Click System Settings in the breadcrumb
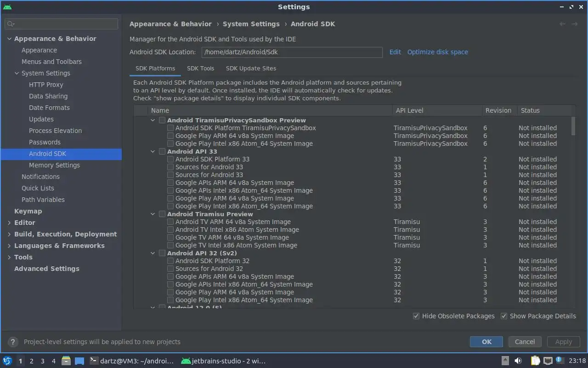 [251, 24]
